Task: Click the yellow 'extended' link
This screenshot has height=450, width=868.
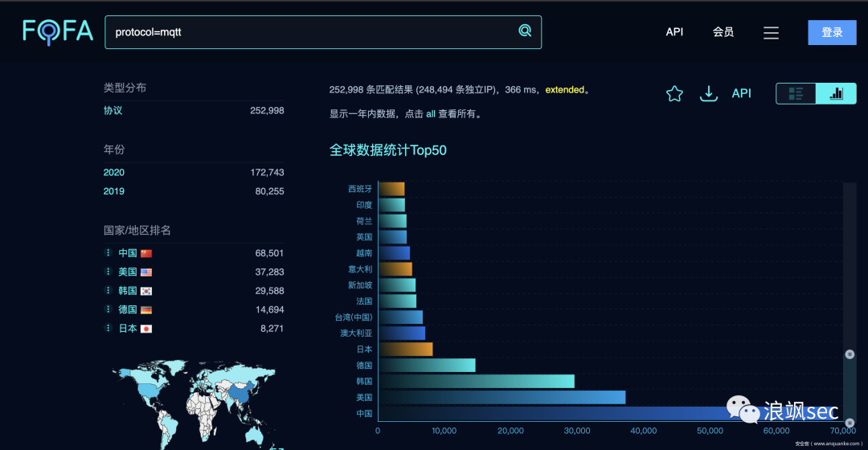Action: click(565, 90)
